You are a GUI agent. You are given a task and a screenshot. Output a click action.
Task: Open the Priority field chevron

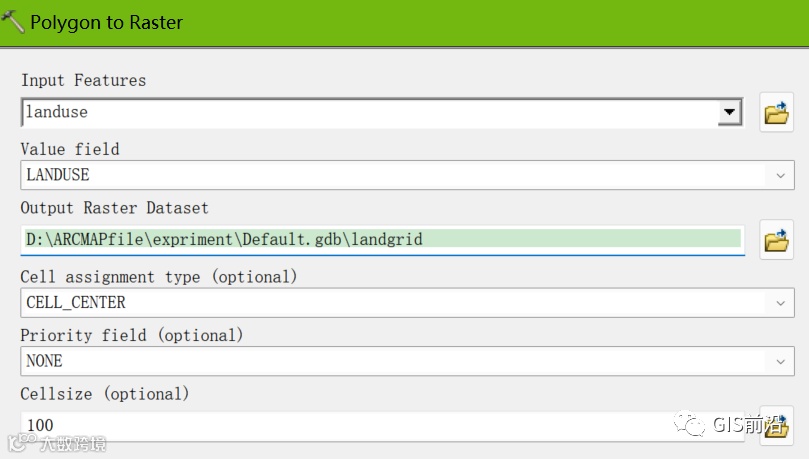click(x=780, y=361)
